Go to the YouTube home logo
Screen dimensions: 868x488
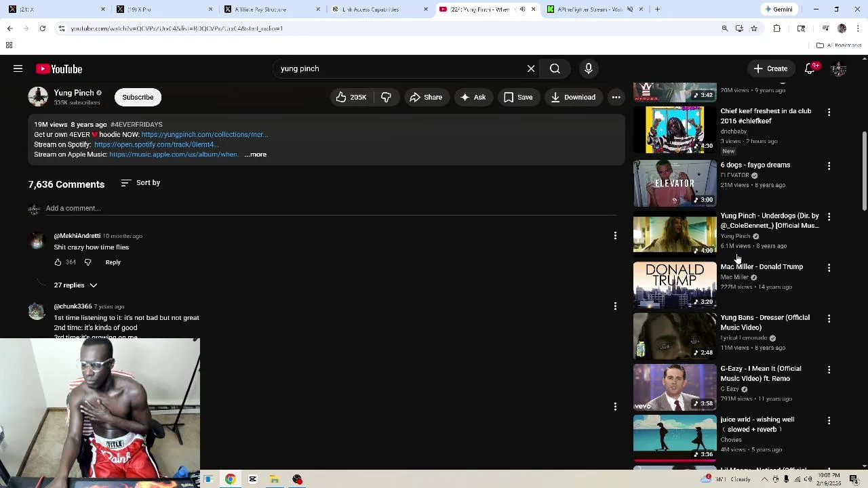point(59,68)
